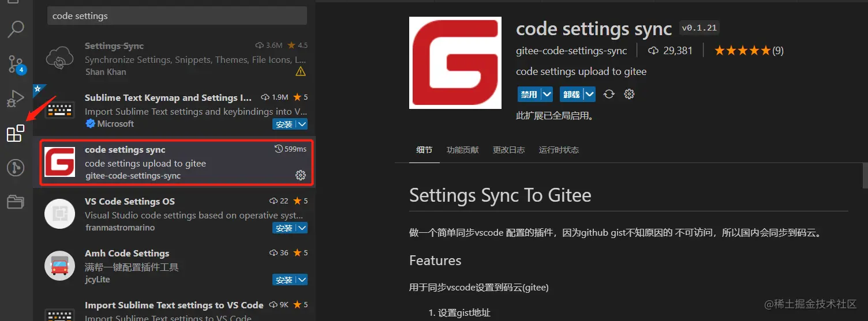868x321 pixels.
Task: Click the five-star rating in detail header
Action: (x=742, y=51)
